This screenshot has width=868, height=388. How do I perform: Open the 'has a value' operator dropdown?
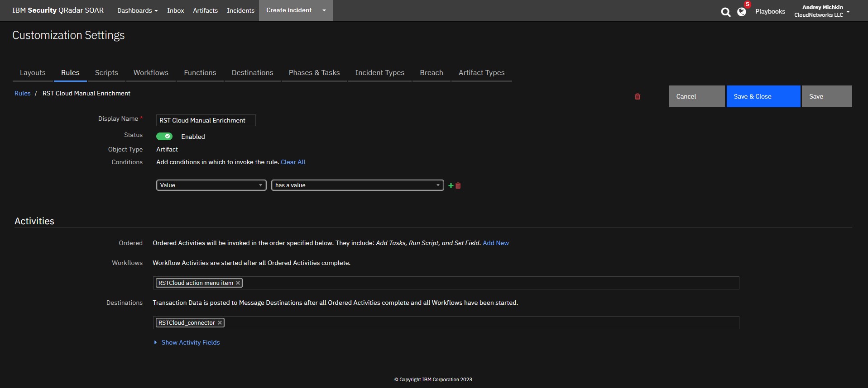click(x=358, y=185)
